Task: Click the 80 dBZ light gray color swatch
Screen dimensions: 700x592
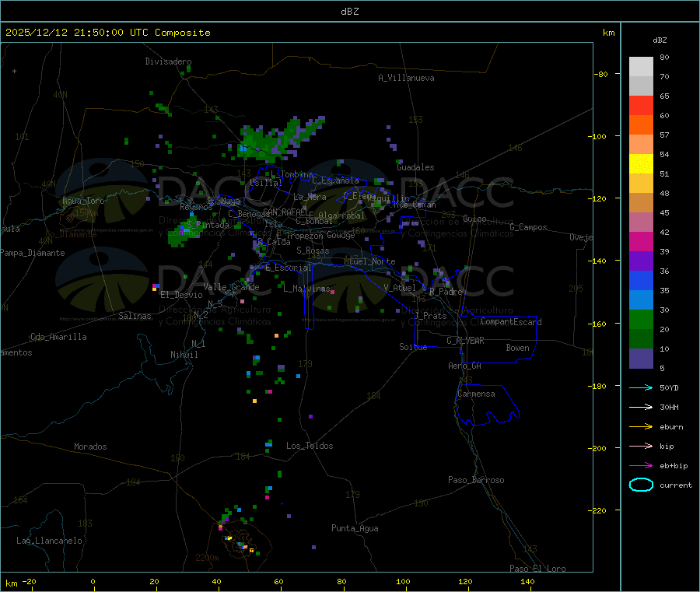Action: point(641,67)
